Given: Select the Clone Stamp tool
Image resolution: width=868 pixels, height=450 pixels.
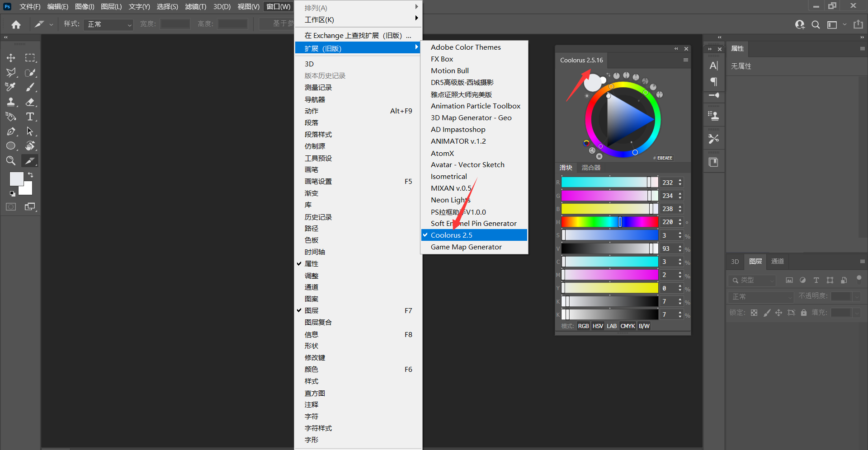Looking at the screenshot, I should (x=11, y=102).
